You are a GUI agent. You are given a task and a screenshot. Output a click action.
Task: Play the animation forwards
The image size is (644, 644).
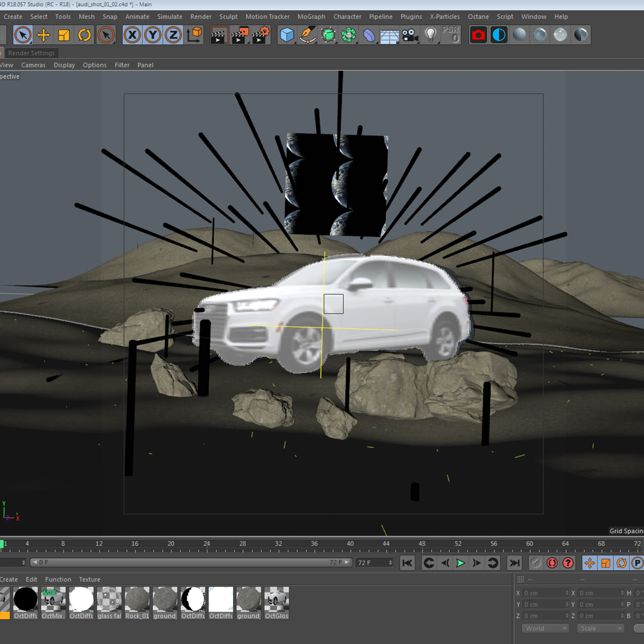tap(461, 563)
